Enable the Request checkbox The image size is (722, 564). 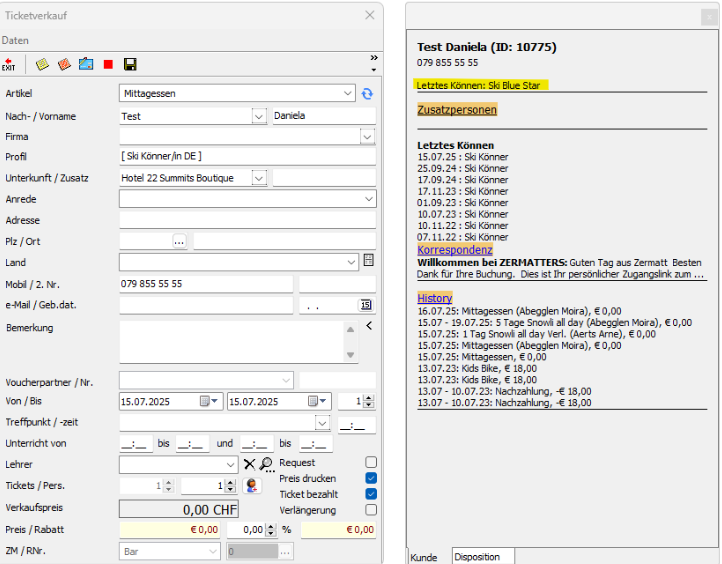371,463
